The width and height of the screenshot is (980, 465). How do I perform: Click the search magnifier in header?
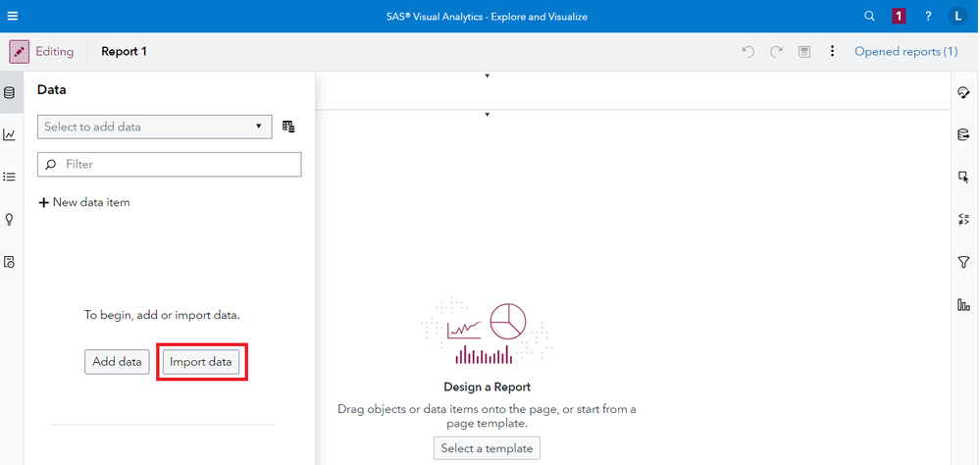point(869,17)
